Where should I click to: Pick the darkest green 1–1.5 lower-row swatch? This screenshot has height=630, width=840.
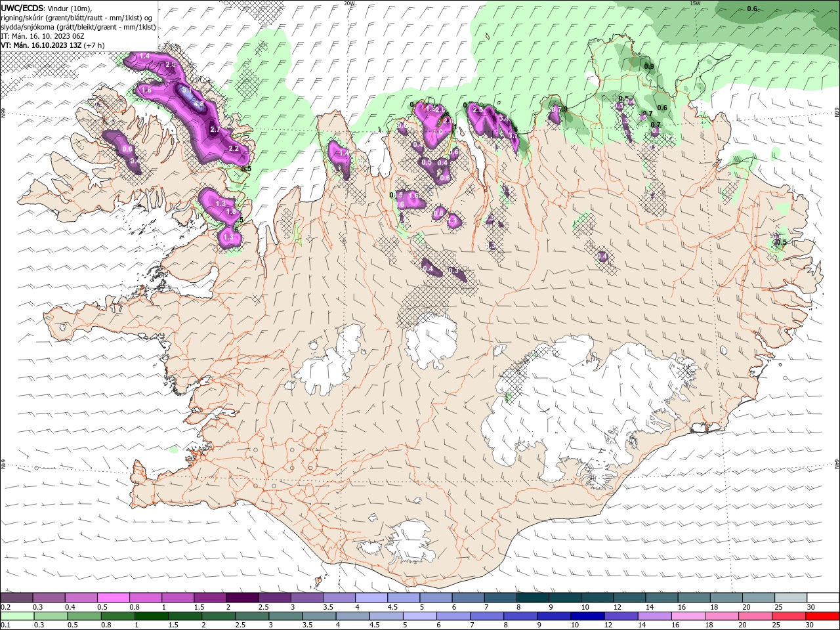coord(151,616)
